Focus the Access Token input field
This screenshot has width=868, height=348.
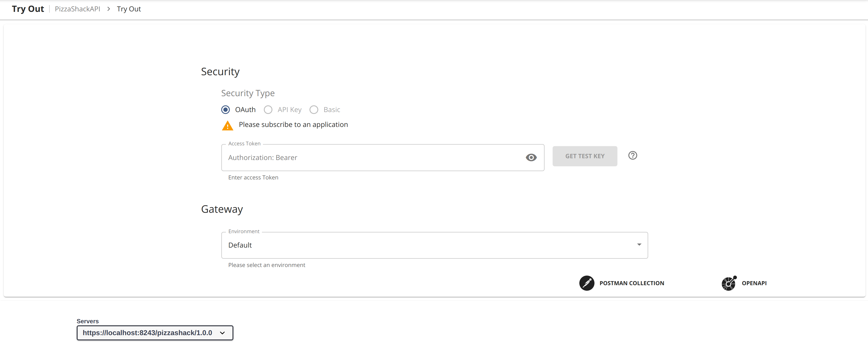pyautogui.click(x=374, y=157)
